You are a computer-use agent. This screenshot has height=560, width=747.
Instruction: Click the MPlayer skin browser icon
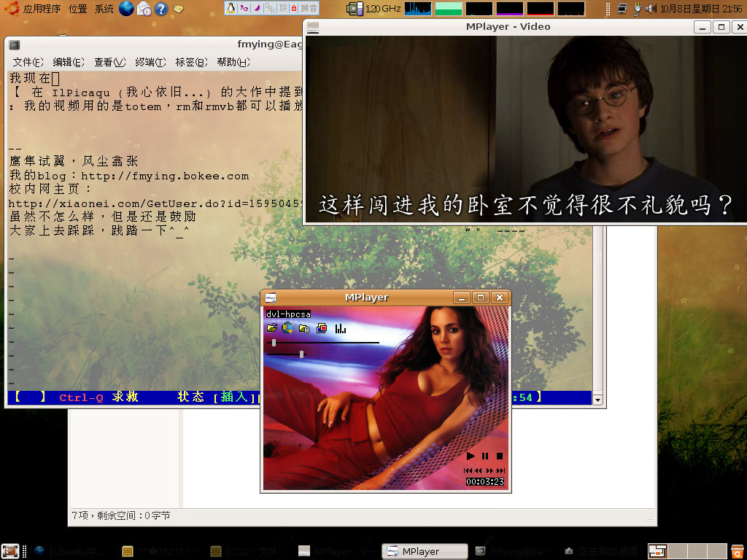(322, 328)
